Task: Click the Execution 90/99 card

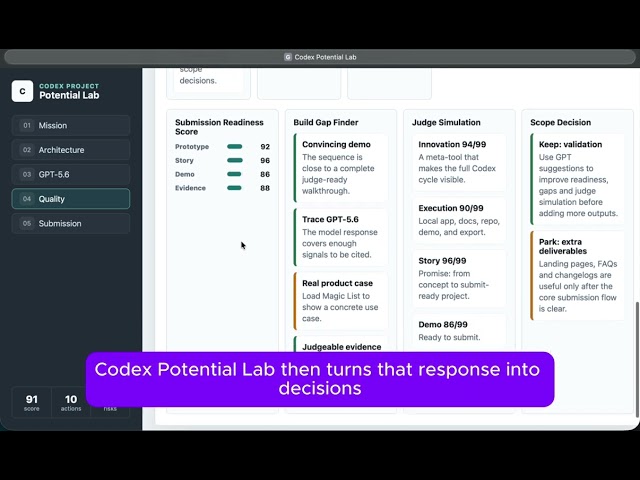Action: click(459, 220)
